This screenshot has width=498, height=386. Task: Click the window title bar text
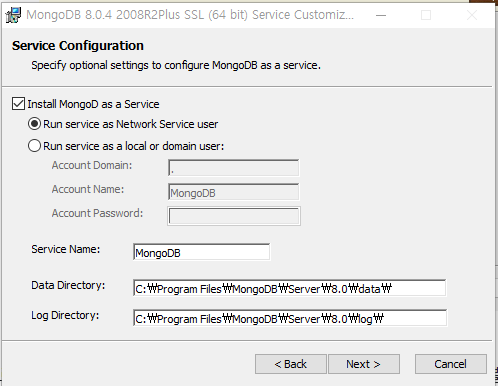click(x=190, y=15)
